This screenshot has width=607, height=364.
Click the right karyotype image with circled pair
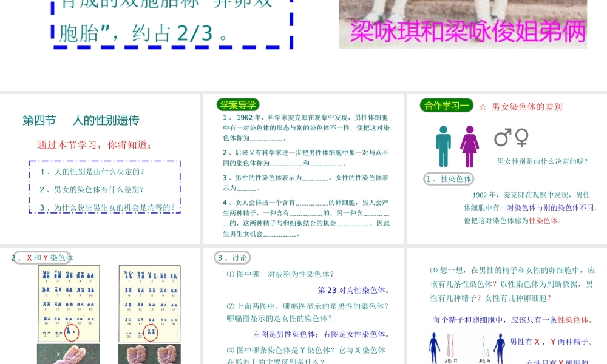[149, 304]
